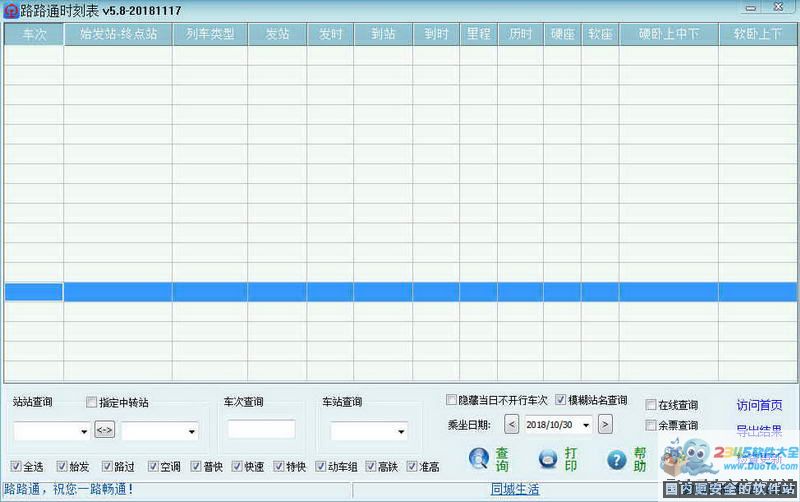Toggle the 动车组 train type checkbox
This screenshot has width=800, height=502.
tap(321, 466)
